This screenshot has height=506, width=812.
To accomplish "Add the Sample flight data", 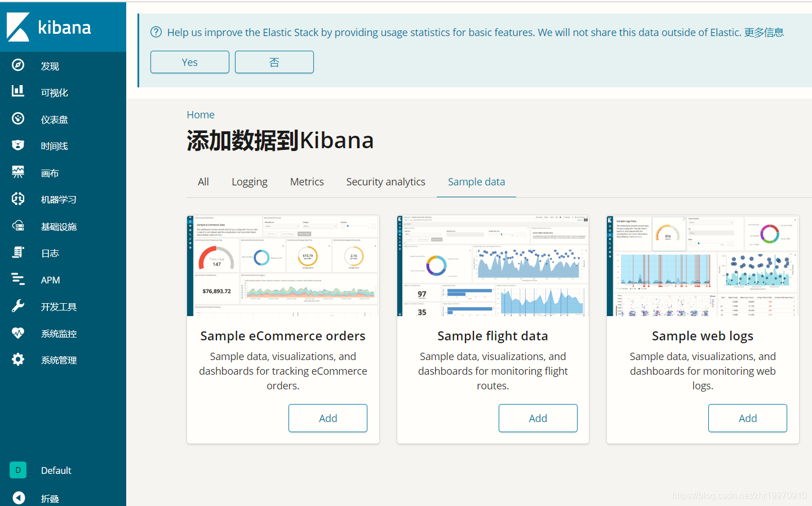I will coord(538,418).
